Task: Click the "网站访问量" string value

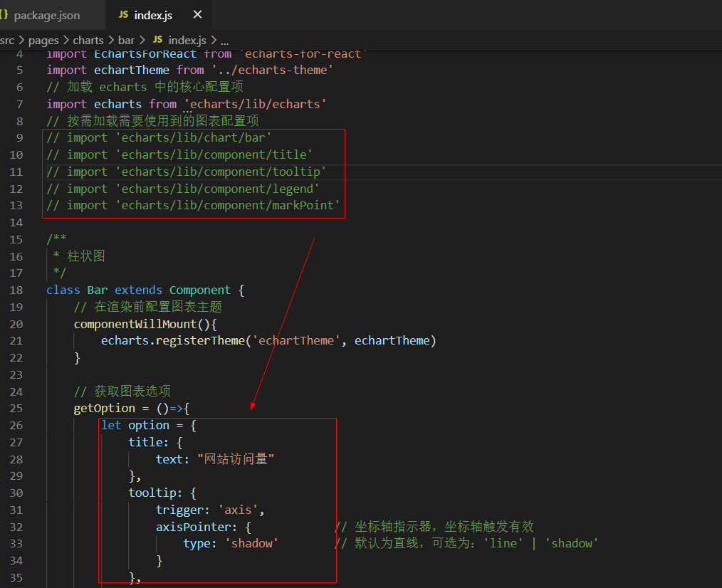Action: tap(236, 460)
